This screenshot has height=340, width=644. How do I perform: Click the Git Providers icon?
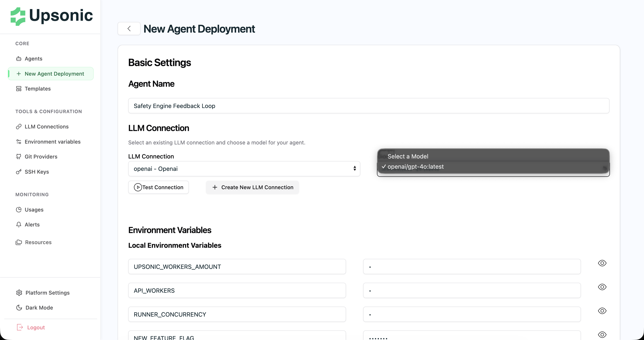tap(19, 157)
